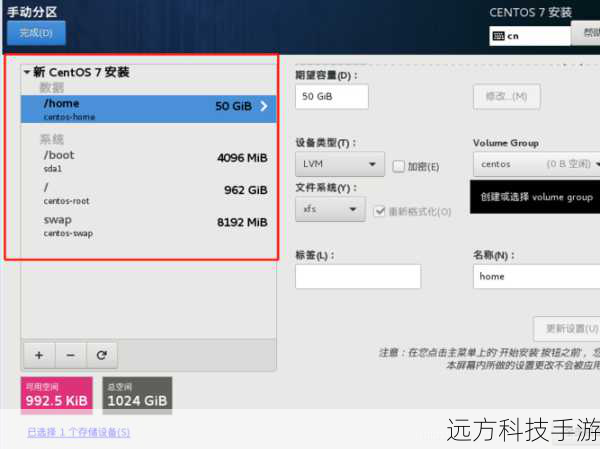Select the /home centos-home partition row
Image resolution: width=600 pixels, height=449 pixels.
point(148,109)
